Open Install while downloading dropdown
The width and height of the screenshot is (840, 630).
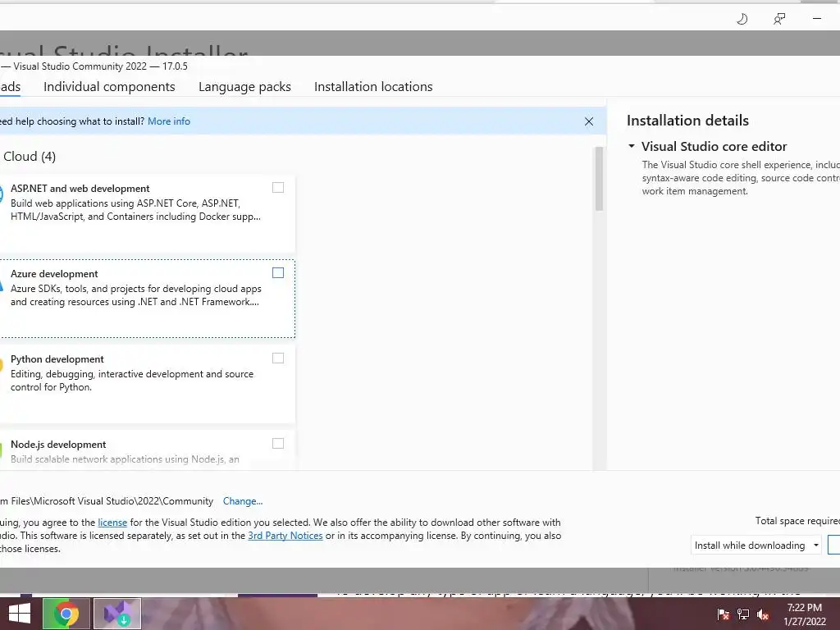pos(756,546)
